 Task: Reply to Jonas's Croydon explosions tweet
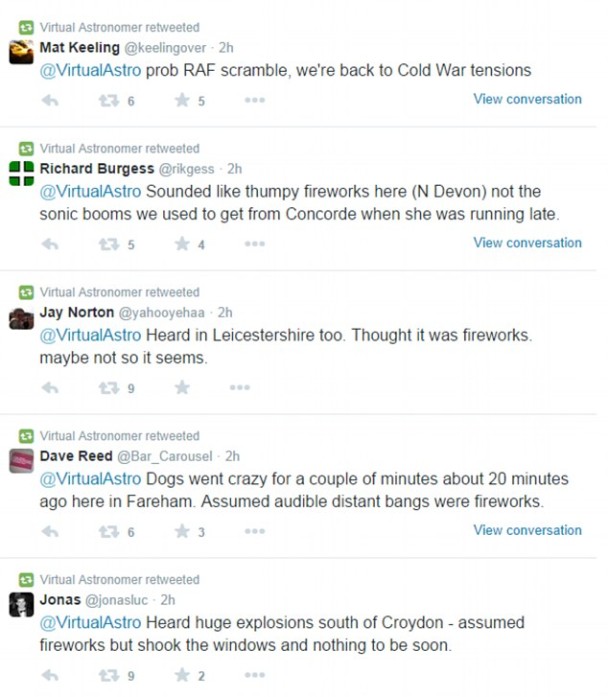(x=49, y=676)
